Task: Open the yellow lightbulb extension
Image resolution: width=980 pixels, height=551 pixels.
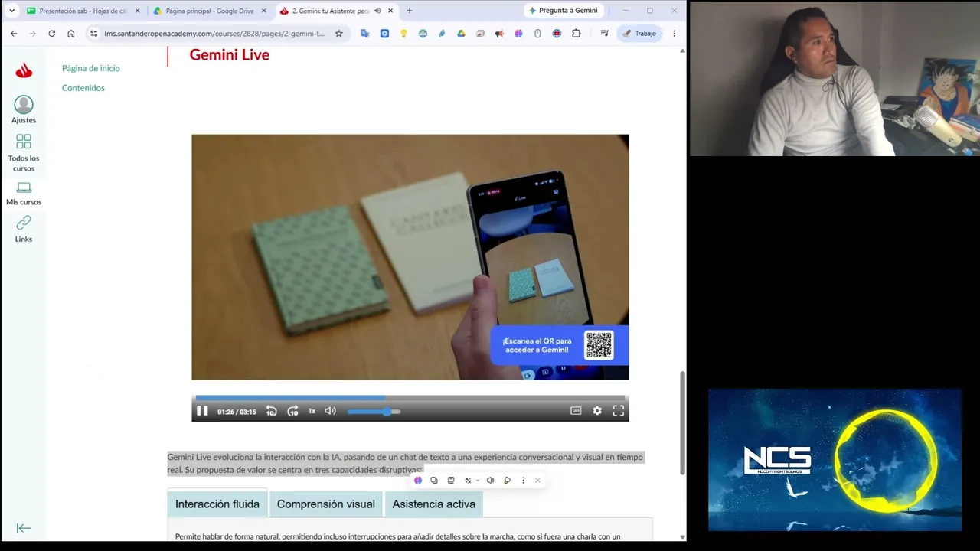Action: coord(403,34)
